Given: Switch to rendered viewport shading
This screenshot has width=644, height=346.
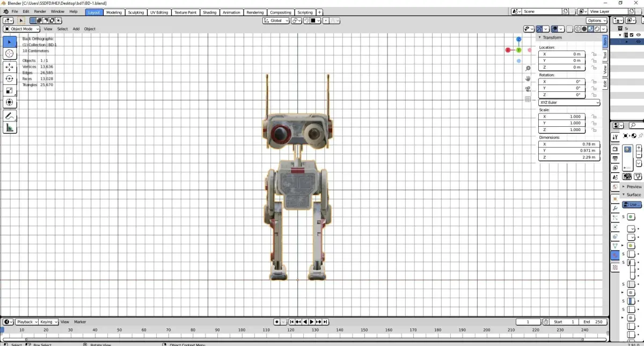Looking at the screenshot, I should 597,29.
